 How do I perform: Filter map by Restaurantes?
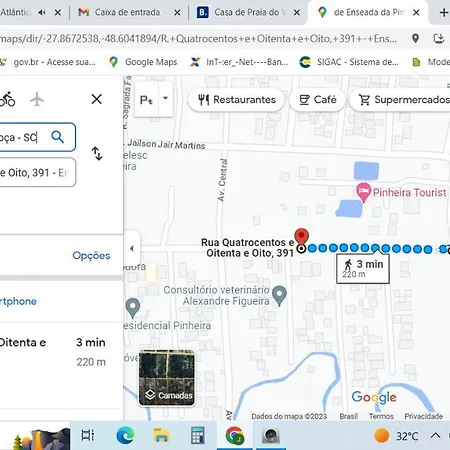[x=237, y=100]
